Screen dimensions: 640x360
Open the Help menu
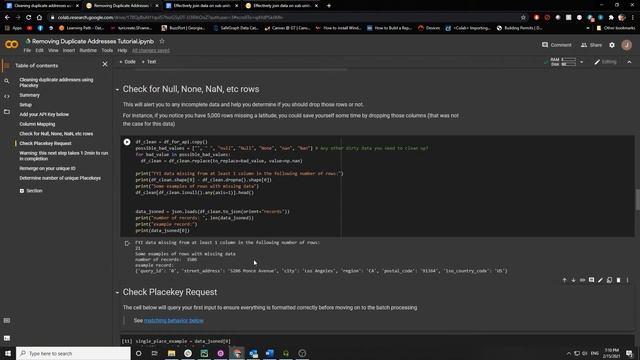point(122,51)
